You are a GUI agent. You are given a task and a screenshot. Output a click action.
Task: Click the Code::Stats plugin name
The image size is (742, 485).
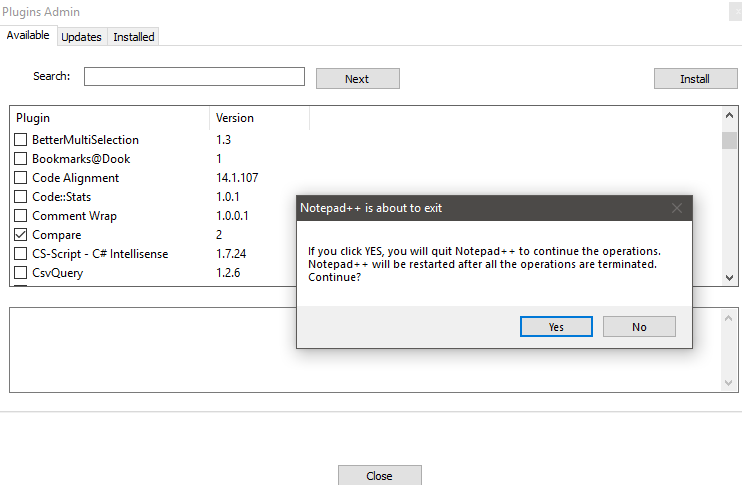(x=62, y=196)
